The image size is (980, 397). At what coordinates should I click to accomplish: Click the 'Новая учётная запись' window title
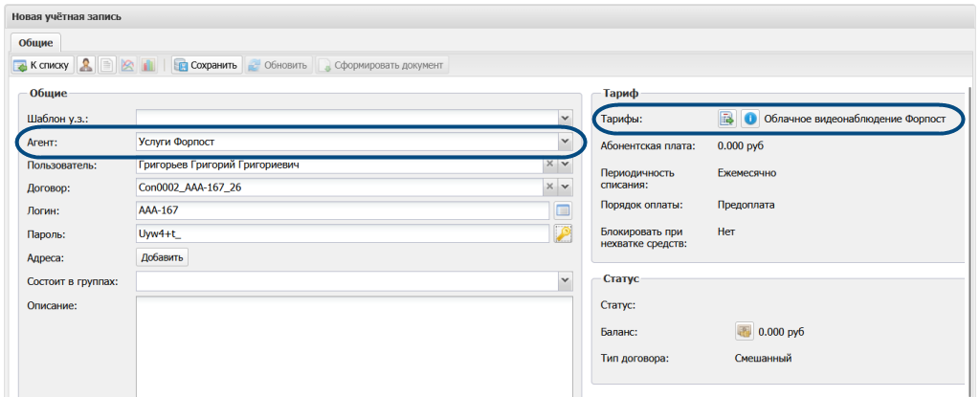pyautogui.click(x=67, y=17)
